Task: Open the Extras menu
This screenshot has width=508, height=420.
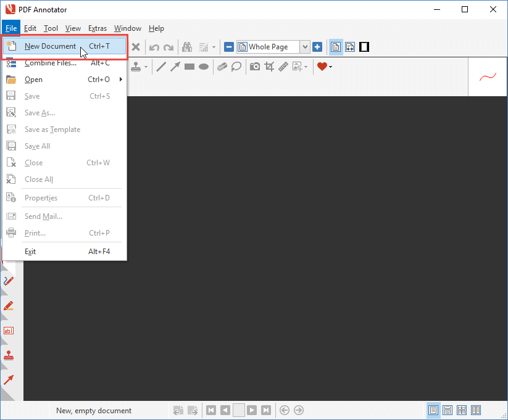Action: tap(98, 28)
